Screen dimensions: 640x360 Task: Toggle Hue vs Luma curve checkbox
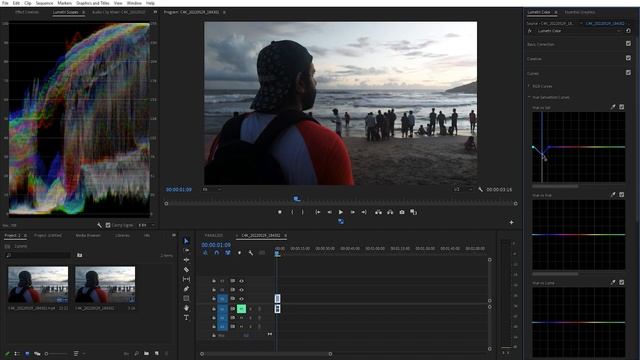pos(622,282)
